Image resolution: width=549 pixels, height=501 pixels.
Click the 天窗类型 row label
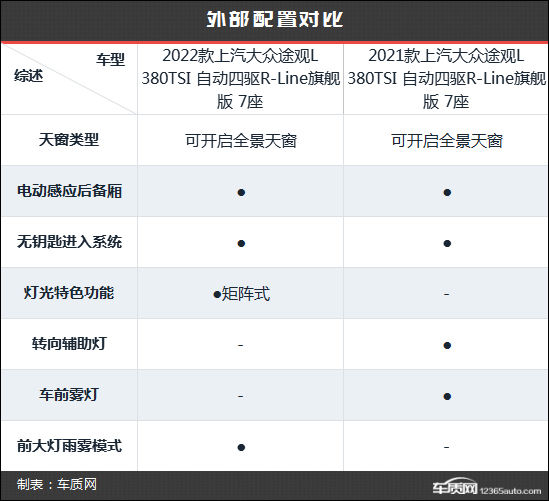click(69, 140)
